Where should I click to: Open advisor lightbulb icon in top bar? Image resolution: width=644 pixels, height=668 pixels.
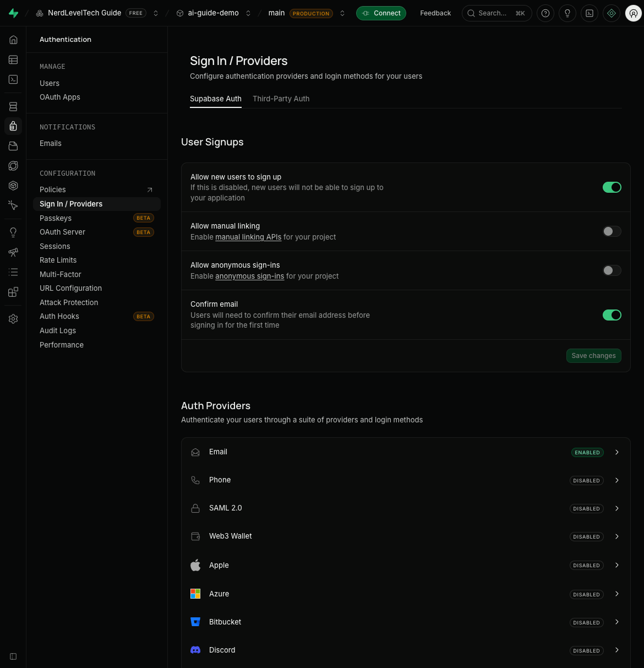tap(567, 13)
